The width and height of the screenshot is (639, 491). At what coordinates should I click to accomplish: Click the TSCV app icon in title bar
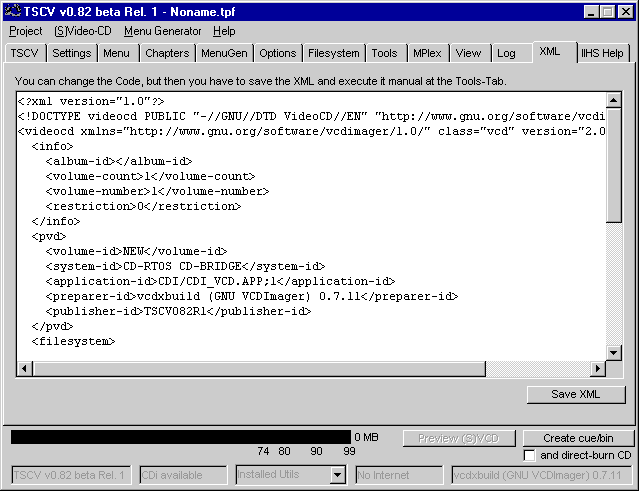(x=13, y=11)
